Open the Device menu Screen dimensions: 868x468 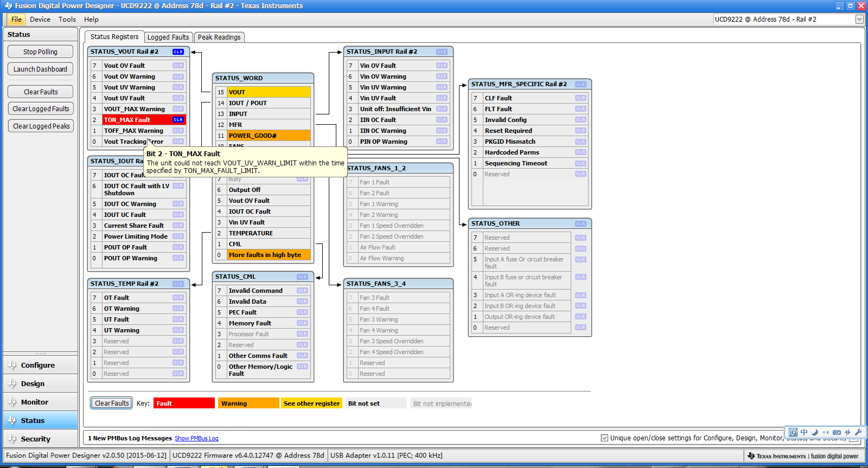coord(40,20)
